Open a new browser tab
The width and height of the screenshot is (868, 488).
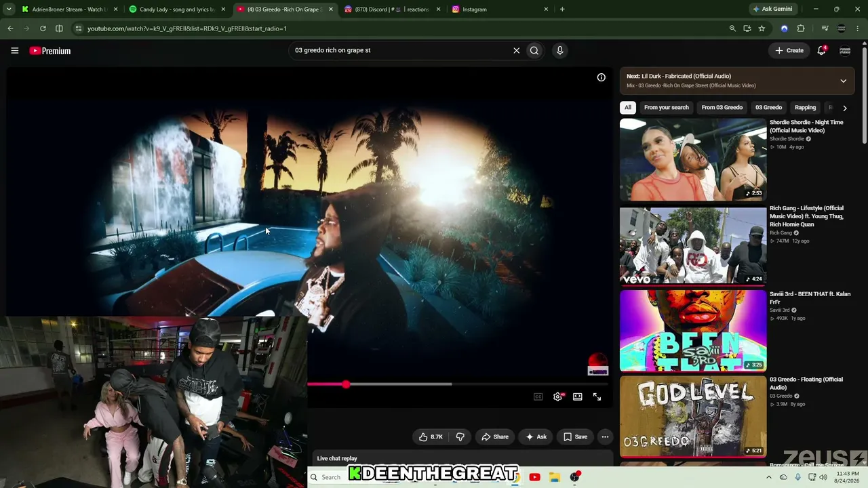pyautogui.click(x=562, y=9)
